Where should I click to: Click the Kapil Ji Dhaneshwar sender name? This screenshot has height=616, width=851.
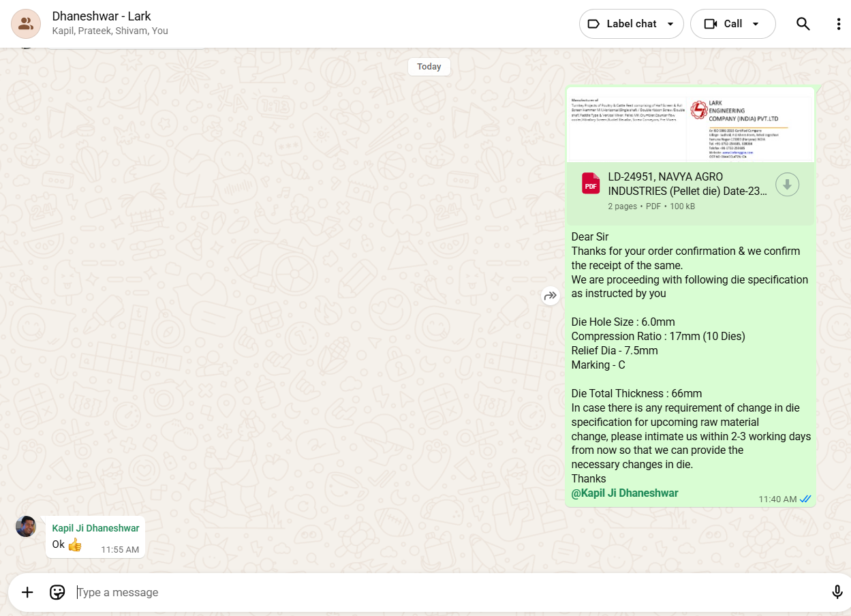(x=95, y=528)
